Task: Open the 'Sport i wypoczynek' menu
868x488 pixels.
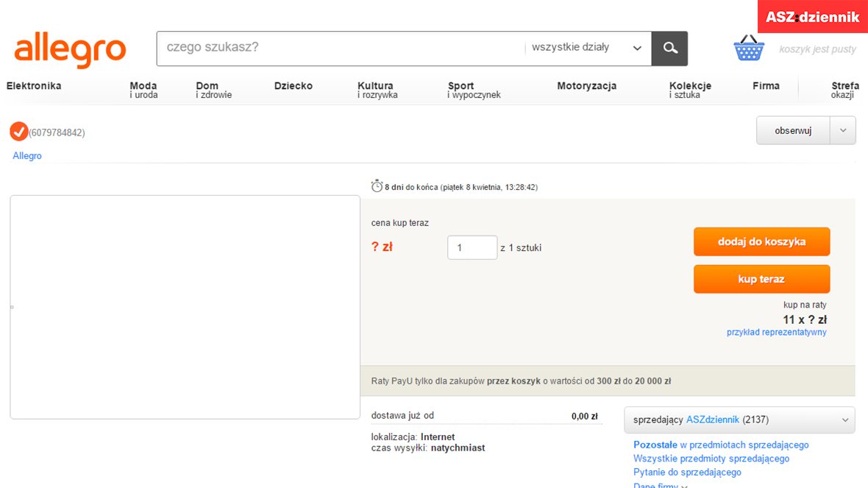Action: [474, 90]
